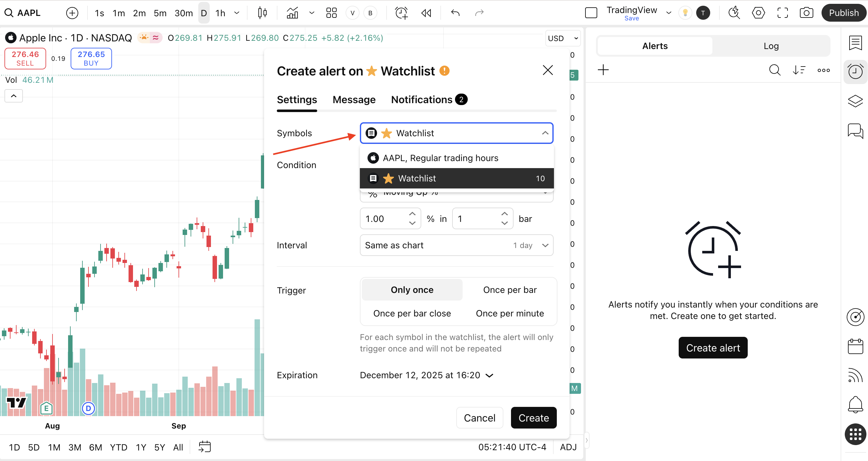The image size is (868, 461).
Task: Switch to the Message tab
Action: point(354,99)
